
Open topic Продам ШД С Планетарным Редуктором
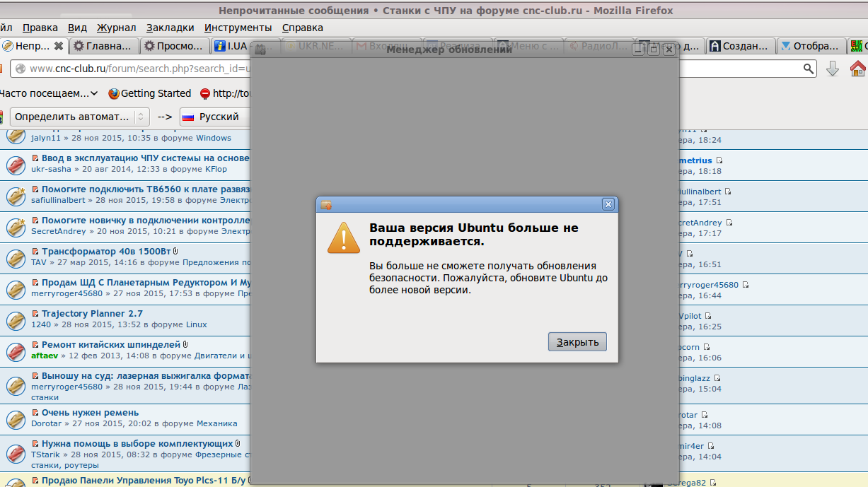click(146, 283)
